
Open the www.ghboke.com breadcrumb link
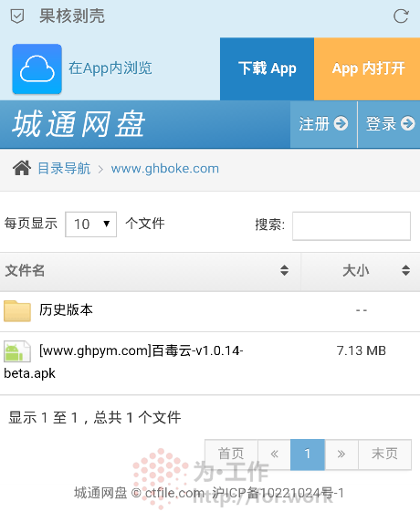click(x=165, y=169)
